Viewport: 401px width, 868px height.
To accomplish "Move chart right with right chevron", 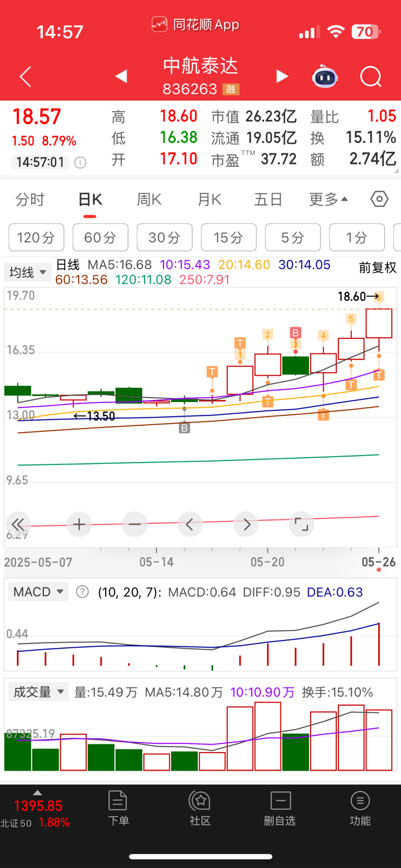I will coord(246,524).
